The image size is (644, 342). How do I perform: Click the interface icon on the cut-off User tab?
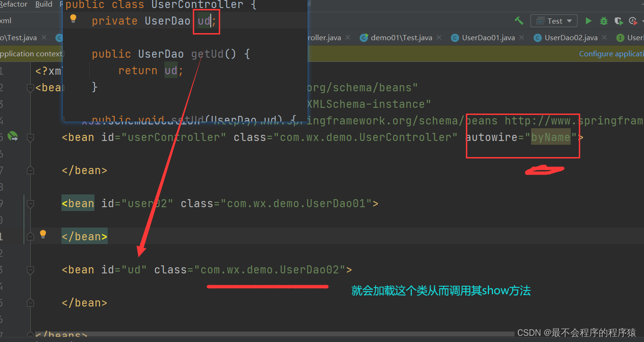pos(620,38)
